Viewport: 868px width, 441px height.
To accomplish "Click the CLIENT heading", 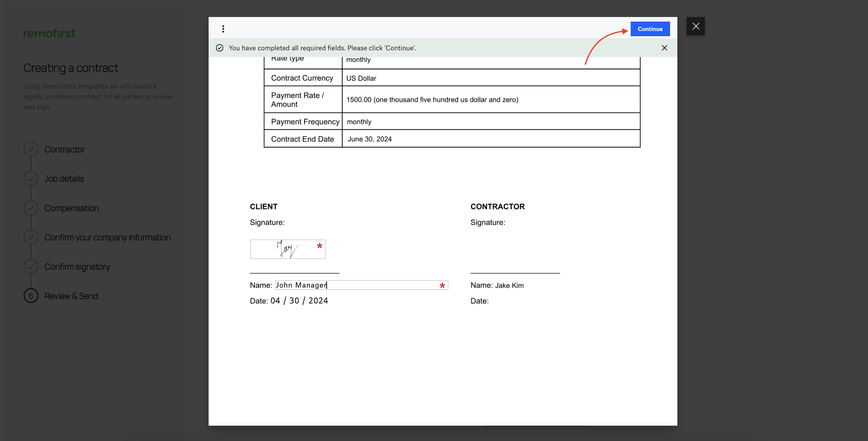I will point(264,207).
